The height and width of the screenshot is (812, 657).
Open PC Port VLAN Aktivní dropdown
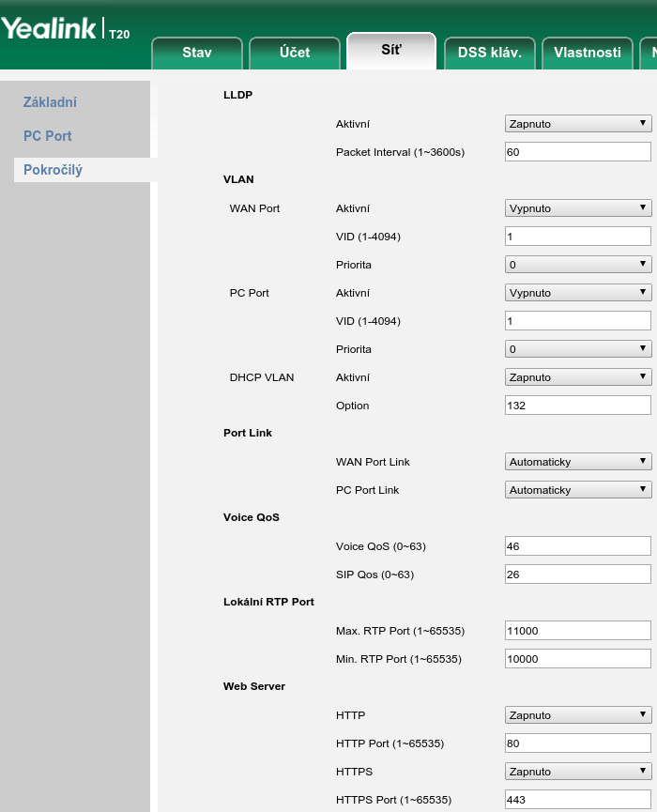(578, 293)
